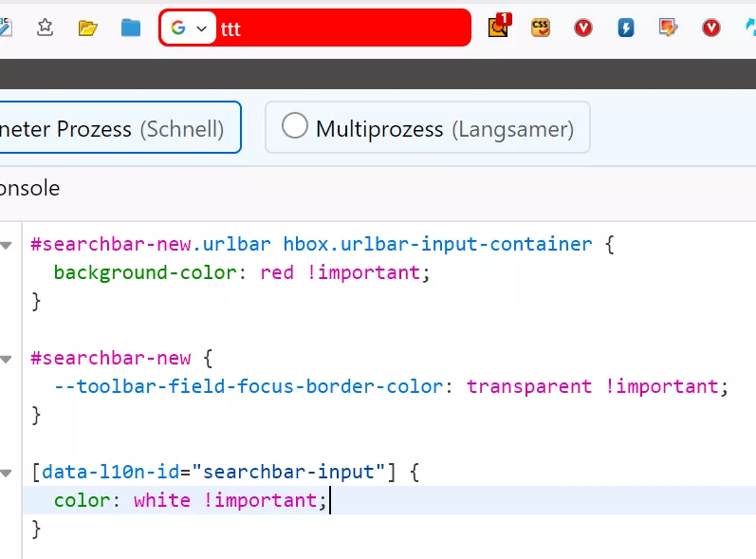This screenshot has width=756, height=559.
Task: Select the Multiprozess (Langsamer) radio button
Action: click(295, 126)
